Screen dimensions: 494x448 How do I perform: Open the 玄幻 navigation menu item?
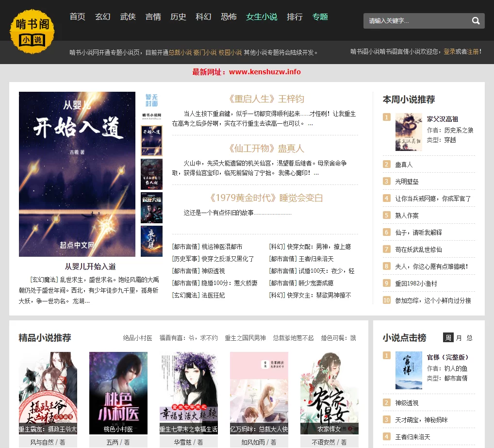[102, 17]
